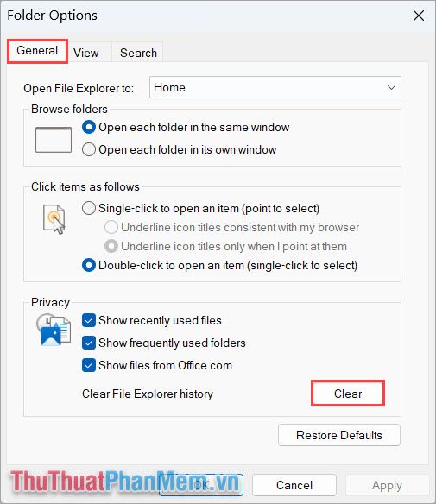Click the click-items cursor document icon

(54, 219)
